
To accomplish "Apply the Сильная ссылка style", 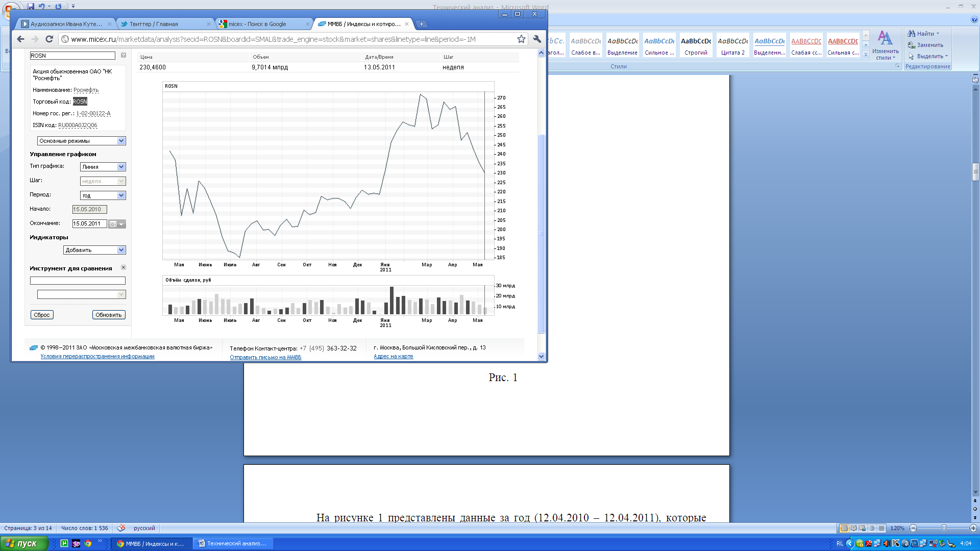I will (843, 45).
